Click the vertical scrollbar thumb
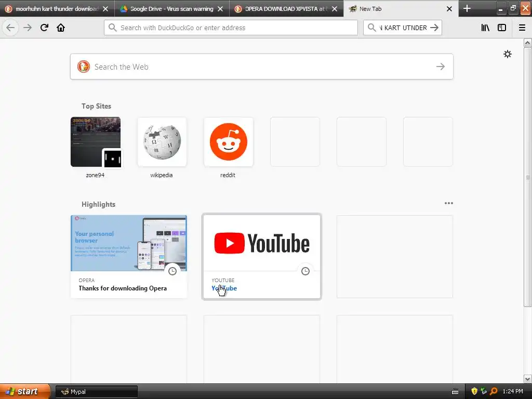Screen dimensions: 532x399 tap(528, 177)
